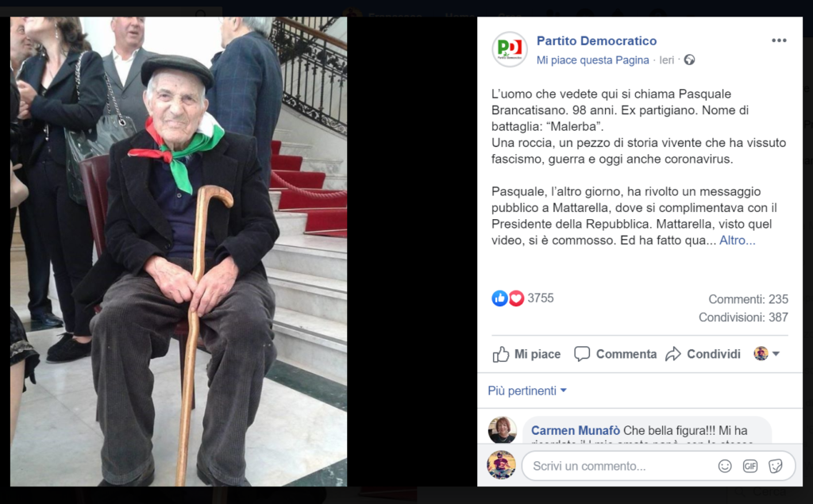This screenshot has height=504, width=813.
Task: Like the post with Mi piace
Action: (x=526, y=354)
